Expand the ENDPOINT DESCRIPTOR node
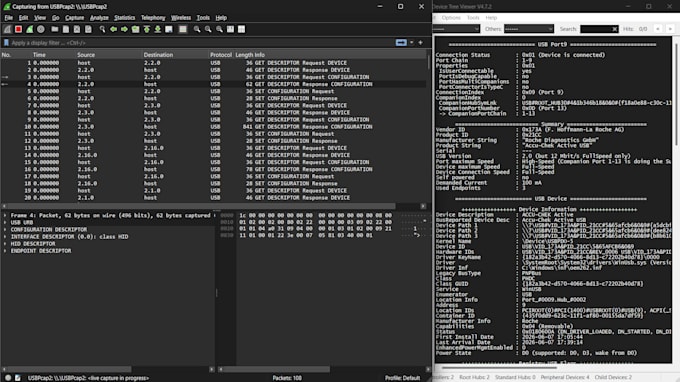This screenshot has height=382, width=680. (5, 251)
